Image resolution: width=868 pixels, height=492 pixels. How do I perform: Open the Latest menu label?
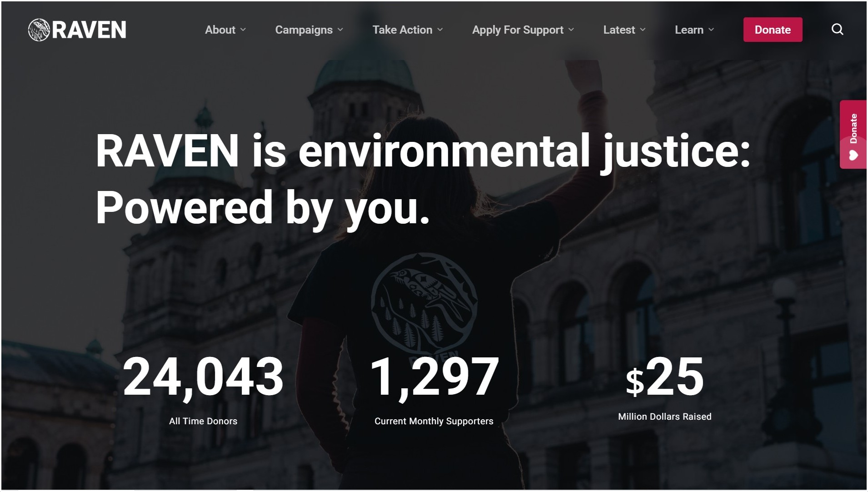point(619,30)
